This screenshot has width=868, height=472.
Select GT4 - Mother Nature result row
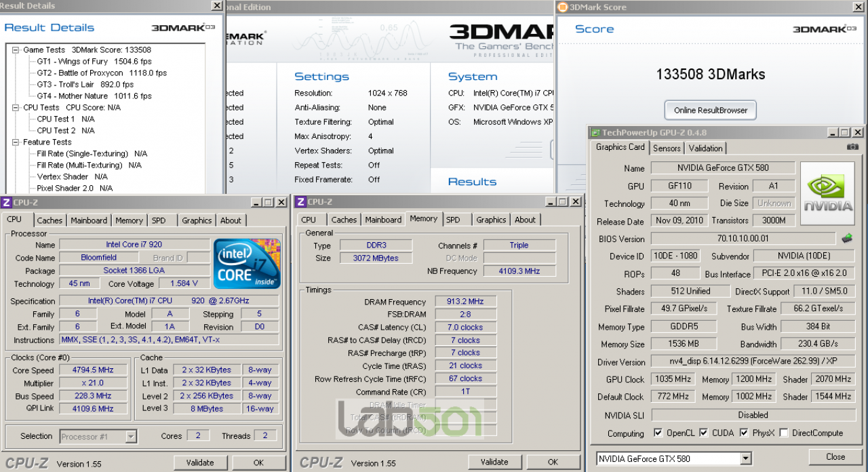point(94,96)
